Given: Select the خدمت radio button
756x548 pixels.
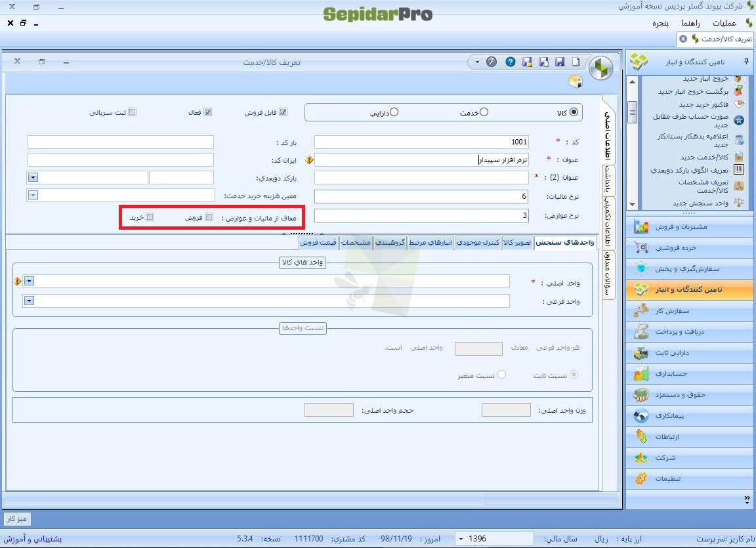Looking at the screenshot, I should point(484,112).
